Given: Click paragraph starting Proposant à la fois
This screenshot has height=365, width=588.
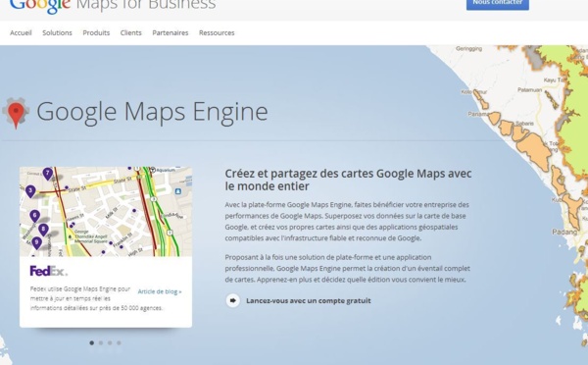Looking at the screenshot, I should click(x=347, y=269).
